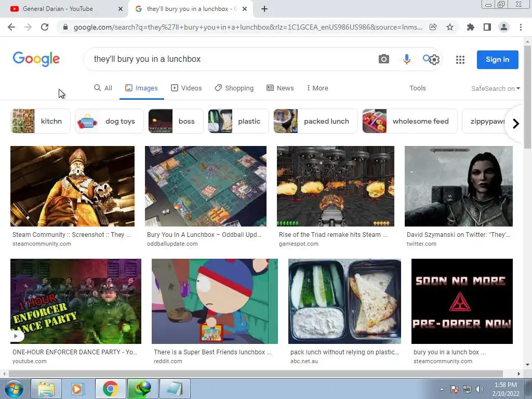The image size is (532, 399).
Task: Show hidden tray icons arrow
Action: click(x=442, y=389)
